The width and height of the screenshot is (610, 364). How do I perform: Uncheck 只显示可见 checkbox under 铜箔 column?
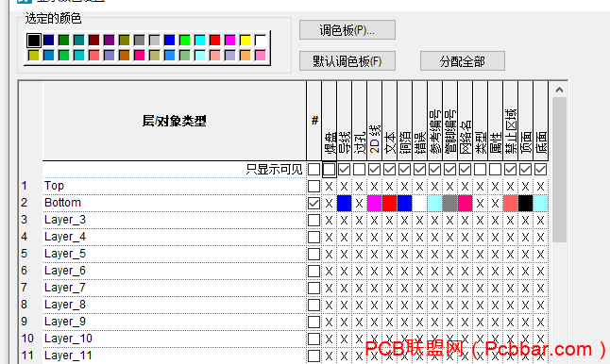404,170
